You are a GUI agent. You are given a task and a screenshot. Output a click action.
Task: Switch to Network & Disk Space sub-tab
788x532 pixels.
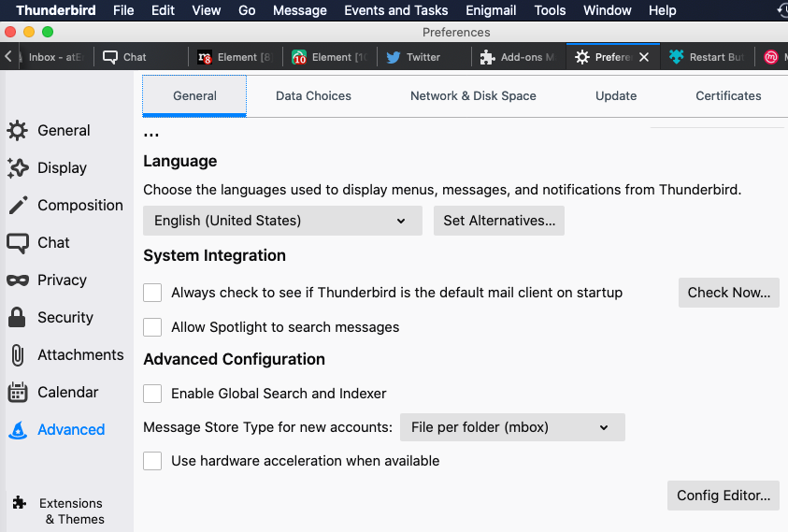(473, 96)
